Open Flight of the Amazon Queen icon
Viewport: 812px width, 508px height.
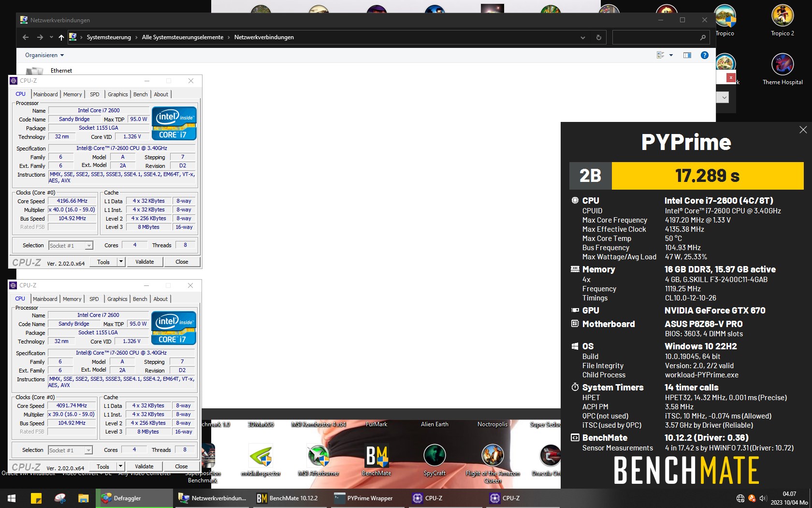[x=493, y=463]
